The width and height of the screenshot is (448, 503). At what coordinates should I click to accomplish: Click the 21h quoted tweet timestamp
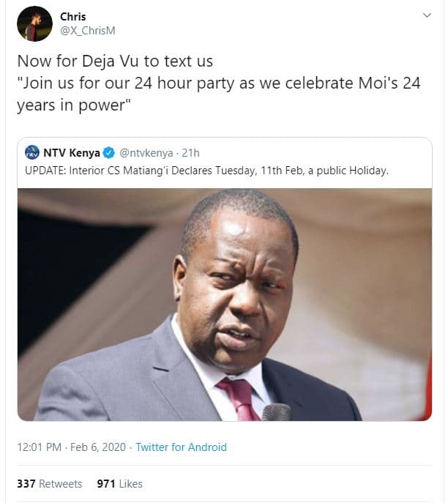(191, 152)
